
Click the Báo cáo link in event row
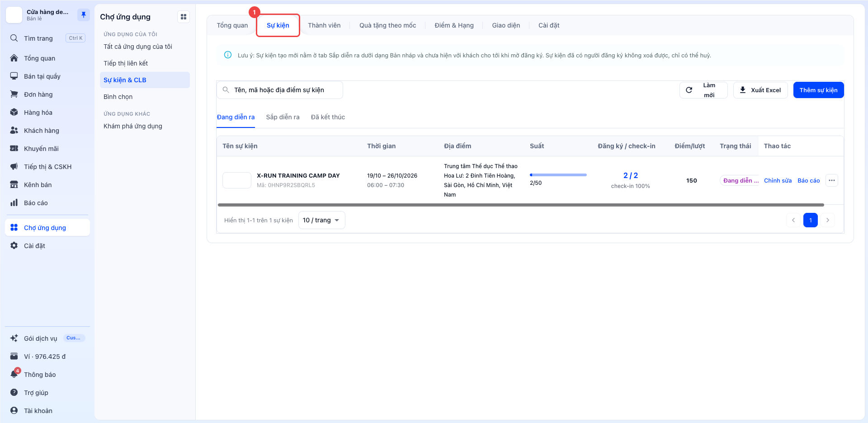(808, 180)
